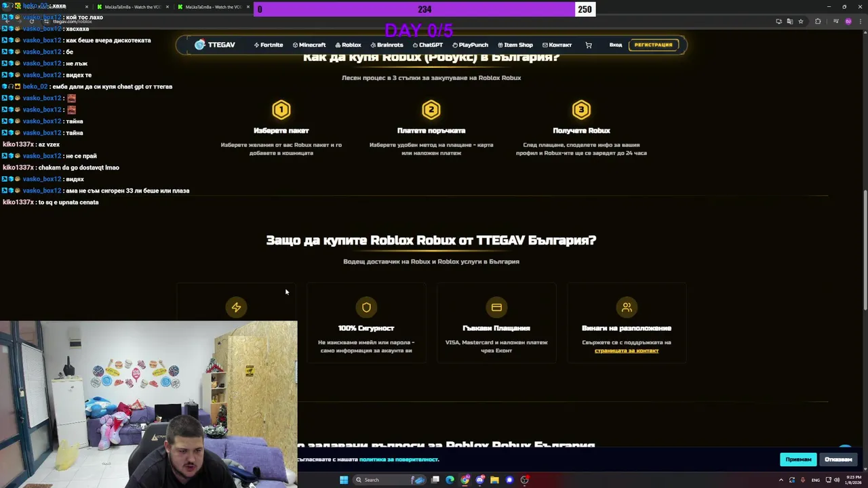Open the Fortnite menu item
The height and width of the screenshot is (488, 868).
pyautogui.click(x=269, y=45)
